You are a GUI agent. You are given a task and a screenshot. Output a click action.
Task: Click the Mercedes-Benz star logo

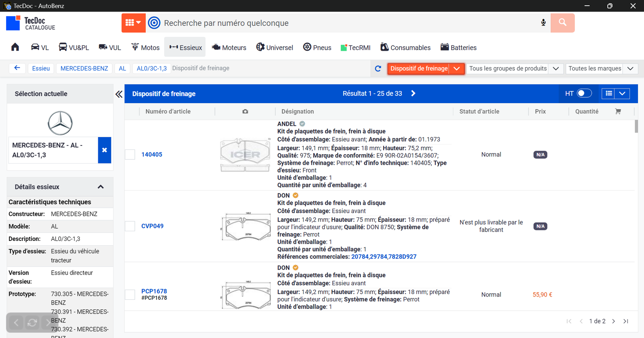[x=60, y=123]
